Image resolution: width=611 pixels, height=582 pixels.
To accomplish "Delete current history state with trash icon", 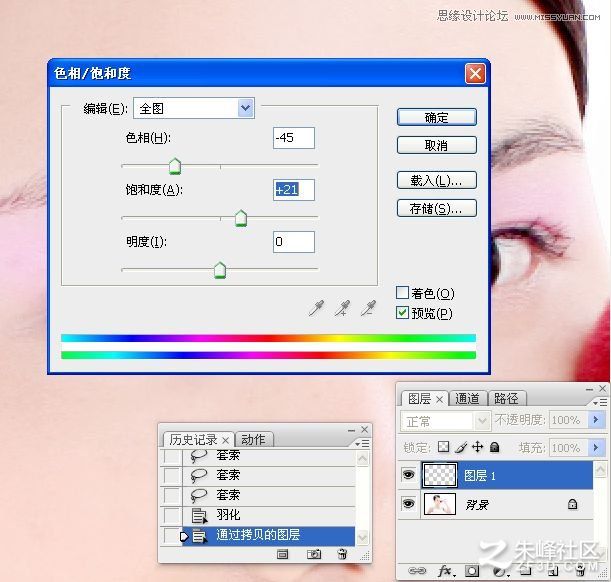I will [342, 554].
